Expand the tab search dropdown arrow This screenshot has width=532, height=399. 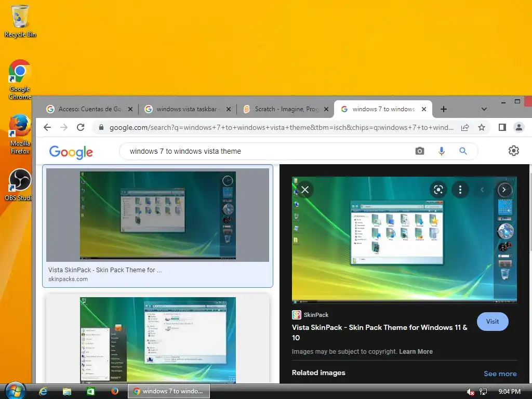484,109
